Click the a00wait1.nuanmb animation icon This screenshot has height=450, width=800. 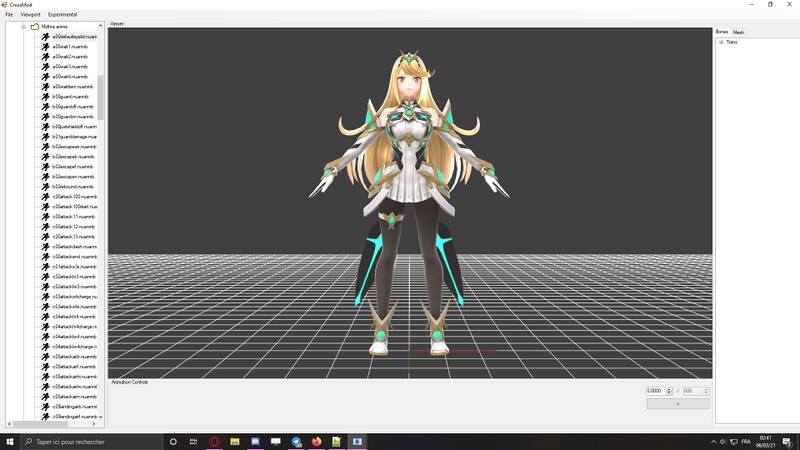45,47
